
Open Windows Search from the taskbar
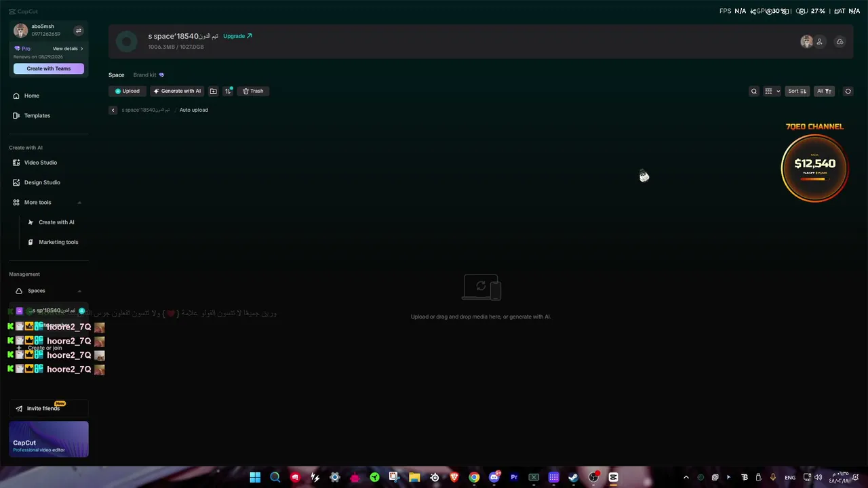click(x=275, y=477)
